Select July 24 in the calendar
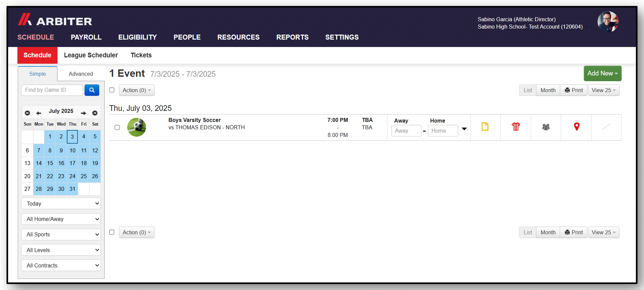The image size is (644, 290). [x=72, y=176]
